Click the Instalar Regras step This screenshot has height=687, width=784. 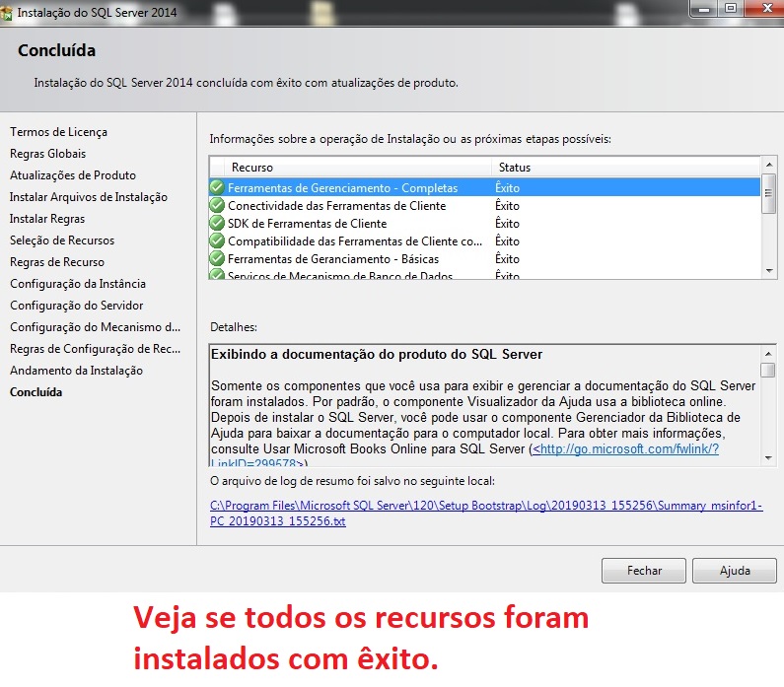point(47,219)
